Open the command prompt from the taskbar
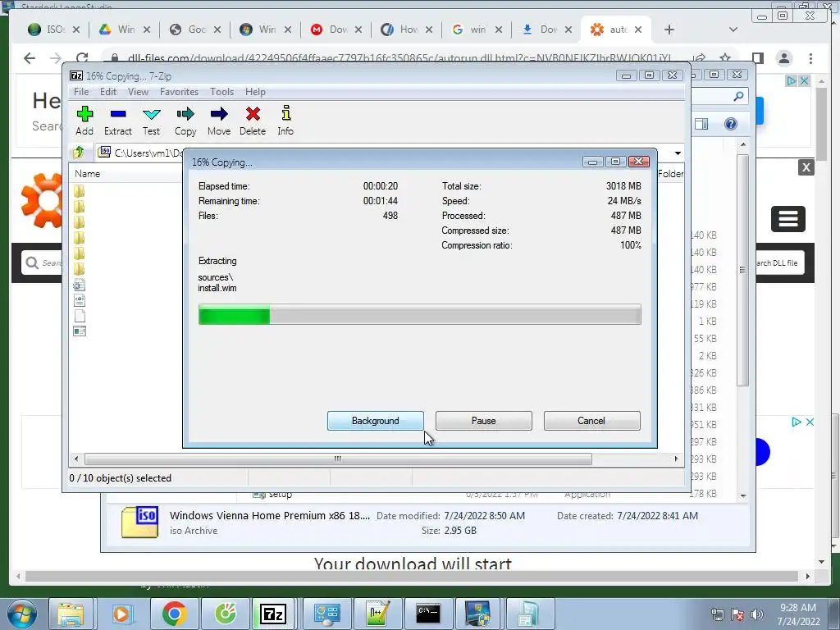 (428, 614)
